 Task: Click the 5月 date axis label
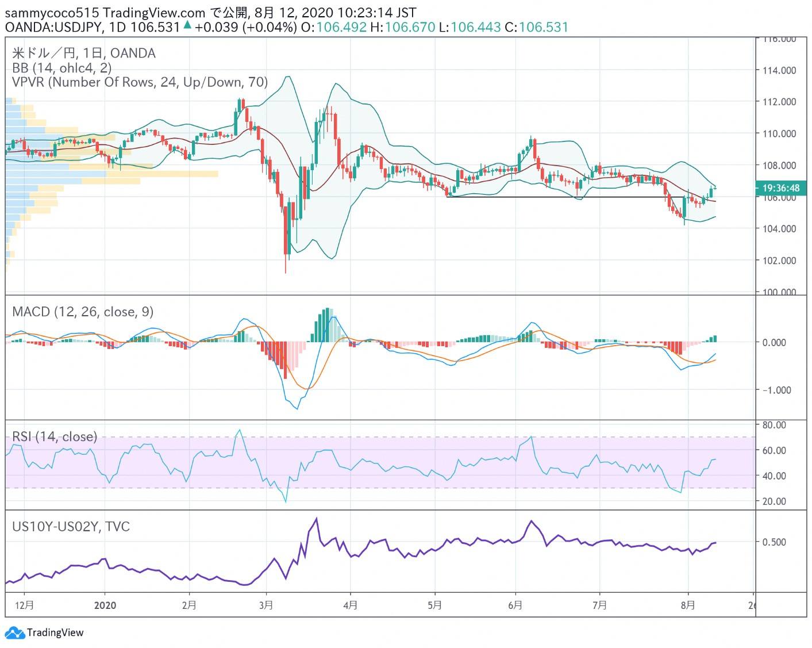(435, 605)
